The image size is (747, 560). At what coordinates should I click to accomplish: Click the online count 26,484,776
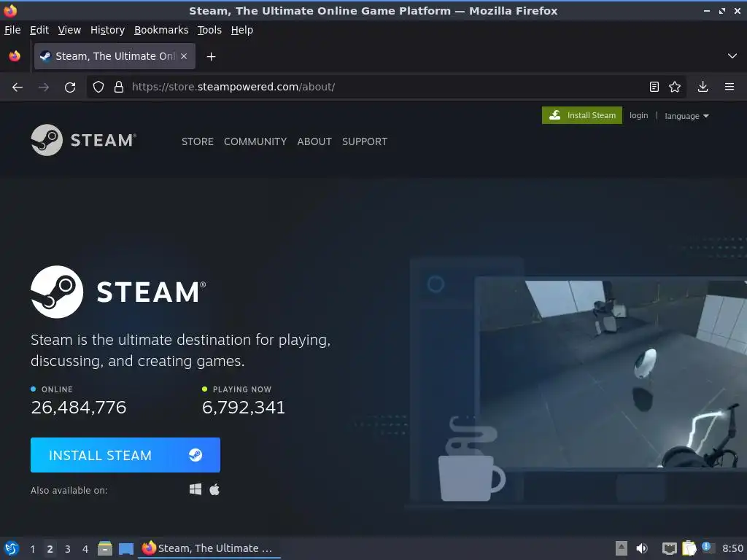click(x=79, y=407)
